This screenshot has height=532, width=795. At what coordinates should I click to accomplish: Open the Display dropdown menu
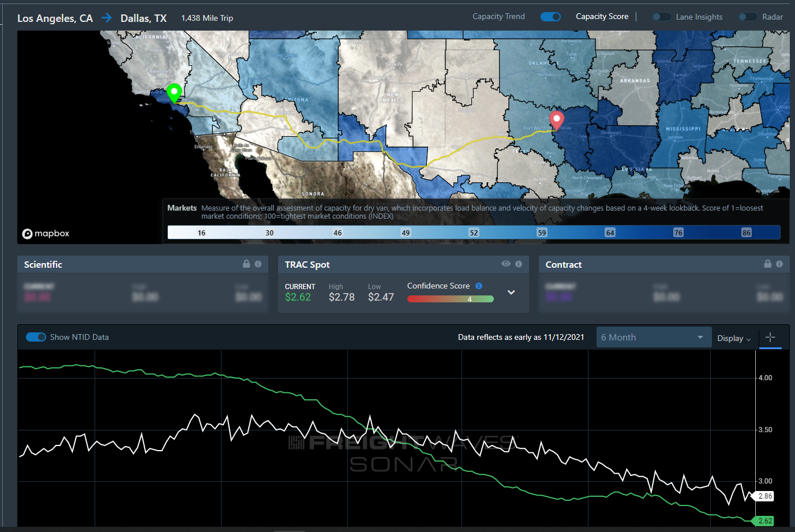click(734, 339)
